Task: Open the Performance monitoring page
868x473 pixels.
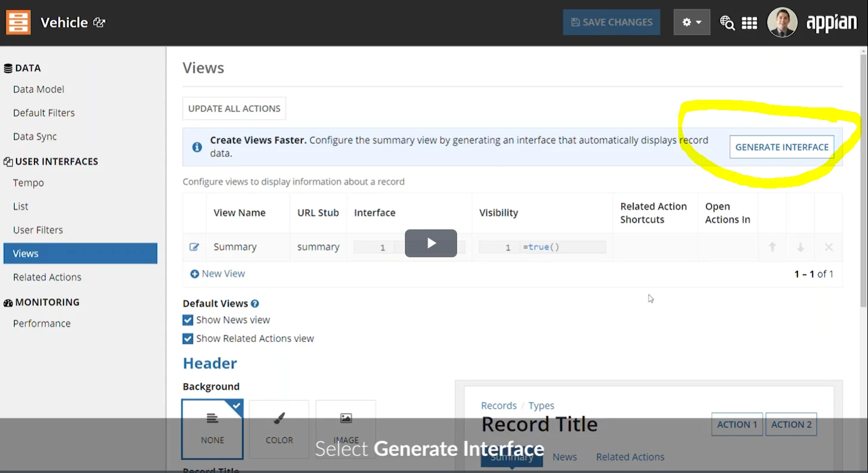Action: 42,323
